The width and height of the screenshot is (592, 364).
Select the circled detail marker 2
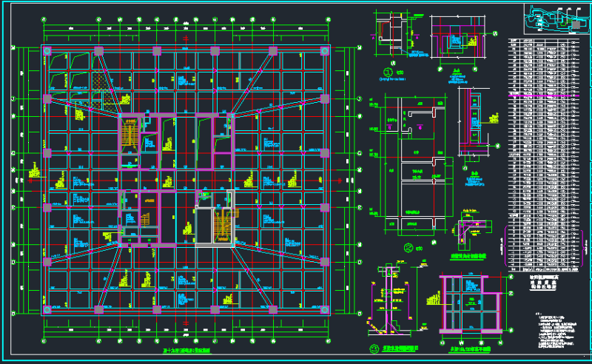408,248
